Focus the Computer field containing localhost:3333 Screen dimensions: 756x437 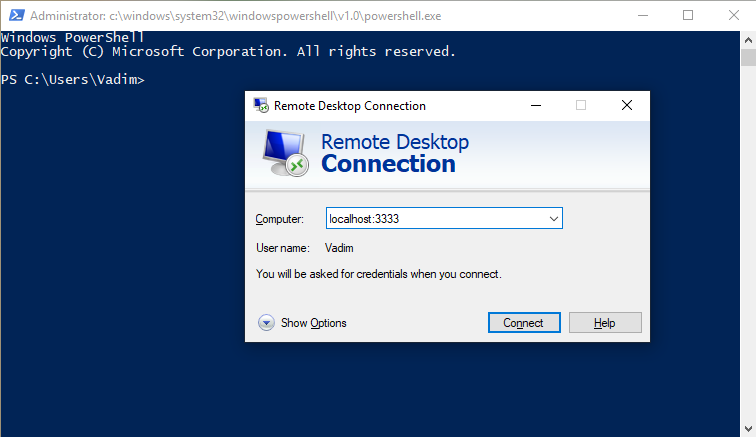click(444, 218)
